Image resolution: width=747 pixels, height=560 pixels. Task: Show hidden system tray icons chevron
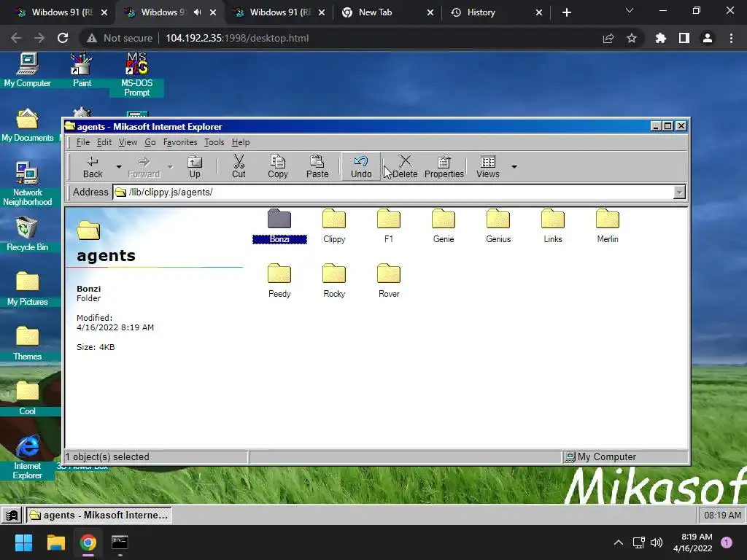pos(619,542)
